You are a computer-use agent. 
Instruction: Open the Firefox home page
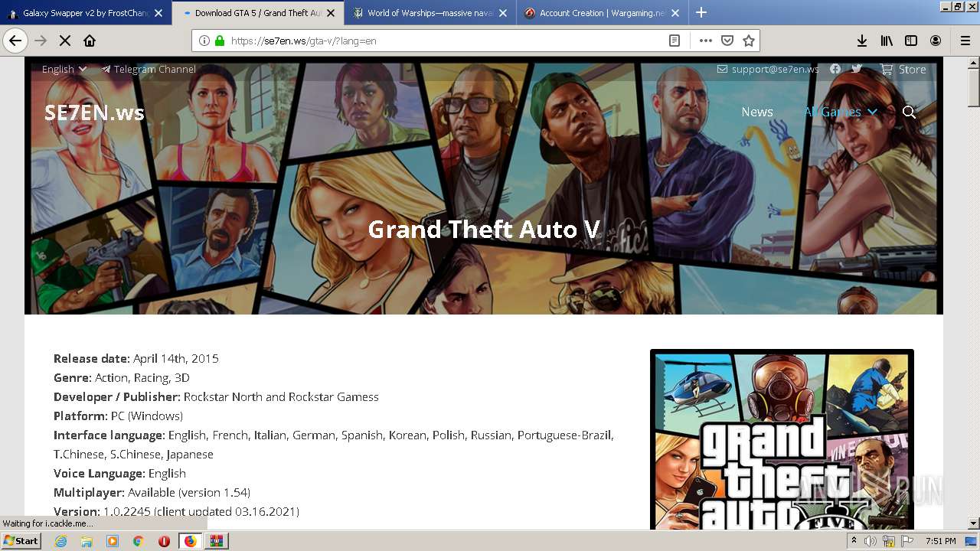click(90, 41)
